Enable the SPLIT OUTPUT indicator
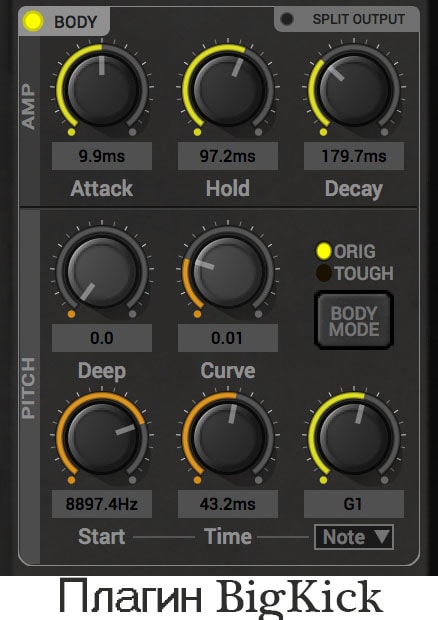 287,19
